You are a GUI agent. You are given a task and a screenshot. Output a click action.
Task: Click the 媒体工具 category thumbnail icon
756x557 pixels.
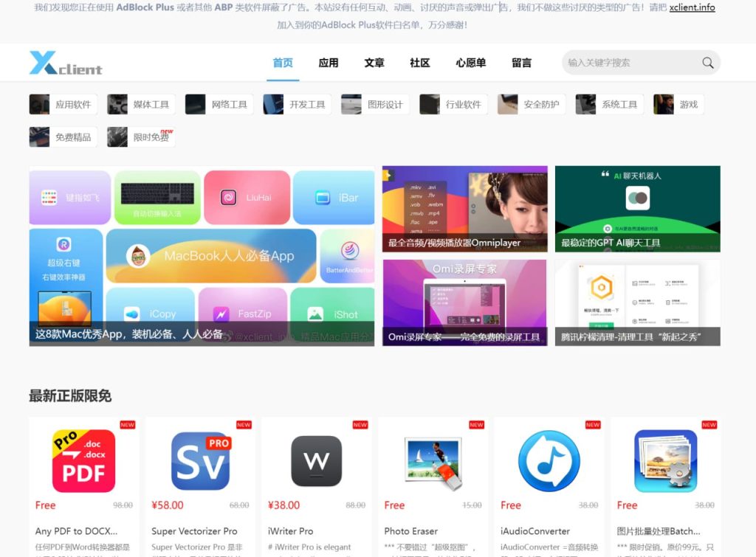117,104
